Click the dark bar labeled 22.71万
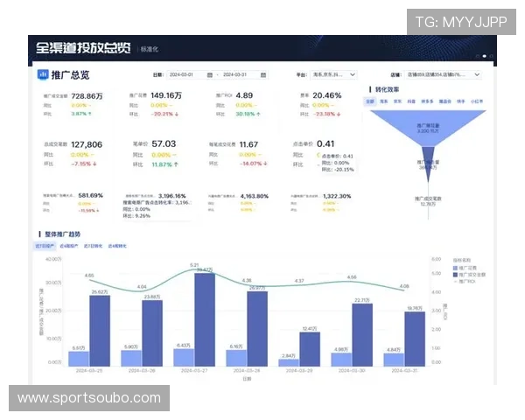The height and width of the screenshot is (420, 525). (362, 335)
